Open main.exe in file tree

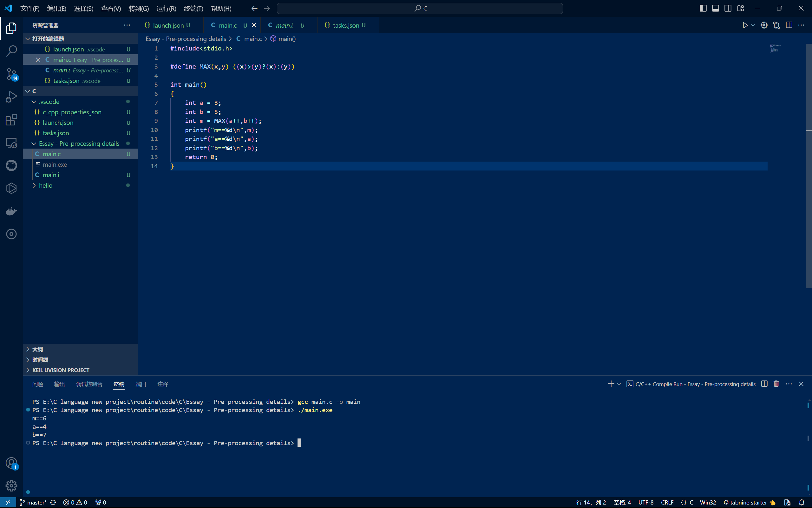pos(80,165)
